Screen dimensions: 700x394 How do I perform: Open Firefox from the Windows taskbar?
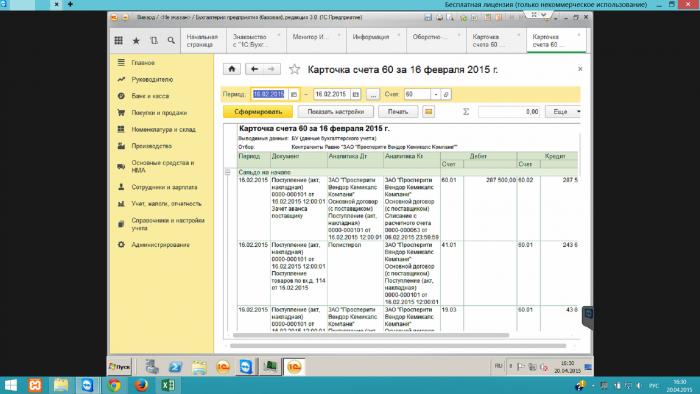click(141, 385)
